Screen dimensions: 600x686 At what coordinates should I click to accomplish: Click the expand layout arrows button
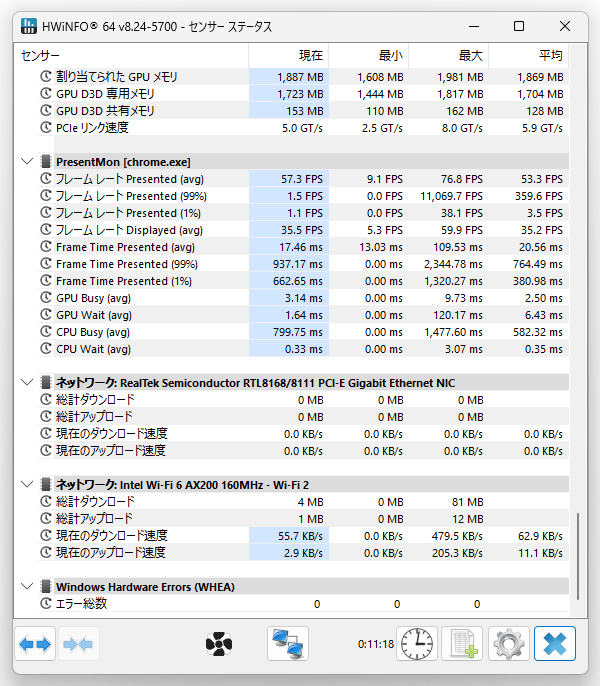(35, 644)
